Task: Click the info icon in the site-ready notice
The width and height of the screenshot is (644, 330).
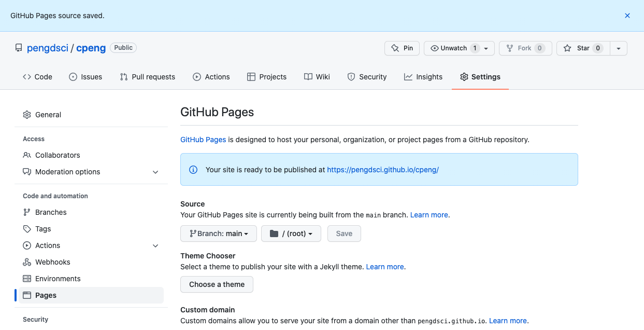Action: tap(193, 170)
